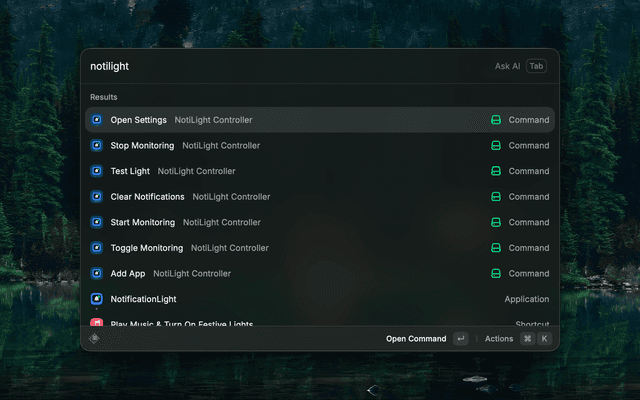The width and height of the screenshot is (640, 400).
Task: Click the Start Monitoring command icon
Action: 97,222
